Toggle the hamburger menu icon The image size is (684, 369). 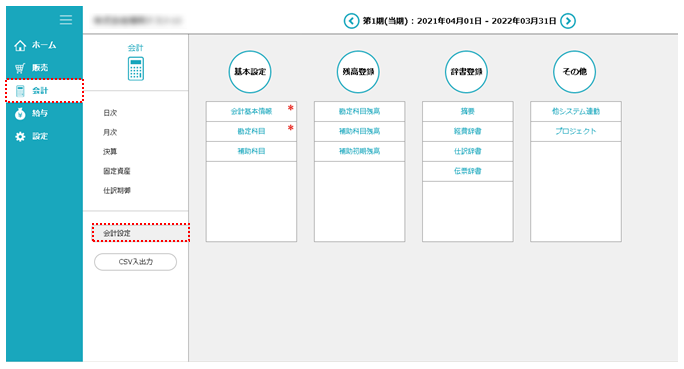point(66,20)
